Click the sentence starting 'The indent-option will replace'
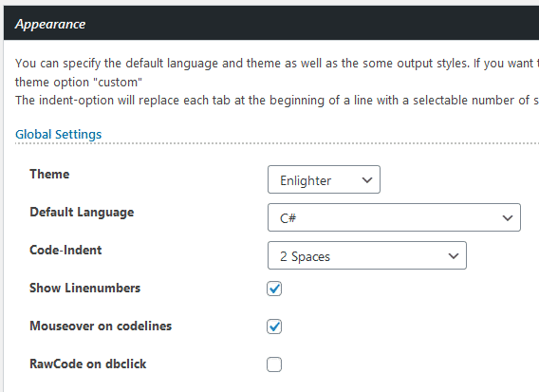This screenshot has height=392, width=539. point(277,101)
